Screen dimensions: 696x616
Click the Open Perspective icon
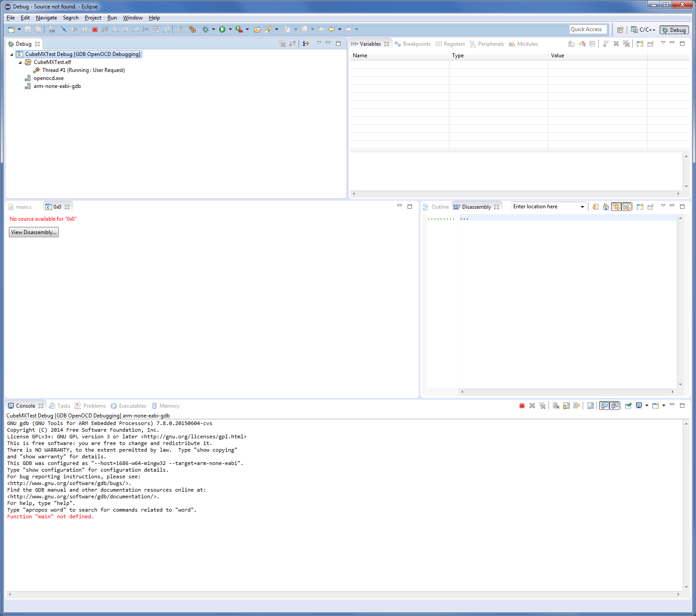[x=620, y=30]
